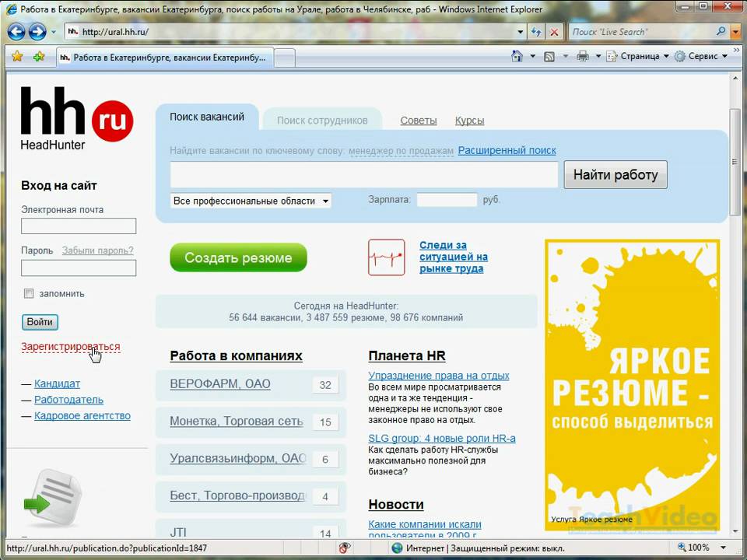Open search provider options dropdown arrow
The image size is (747, 560).
click(735, 32)
